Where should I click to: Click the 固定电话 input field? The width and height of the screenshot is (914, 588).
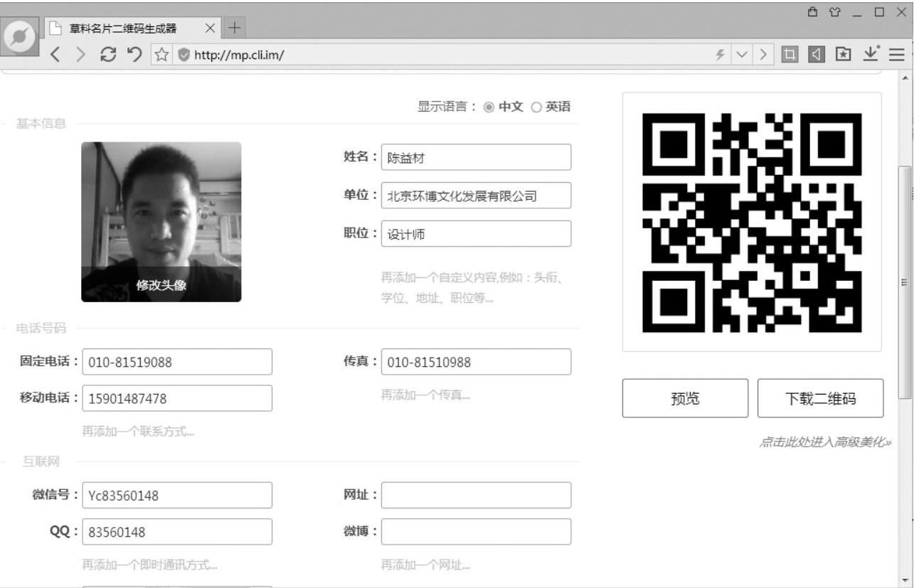[x=177, y=362]
